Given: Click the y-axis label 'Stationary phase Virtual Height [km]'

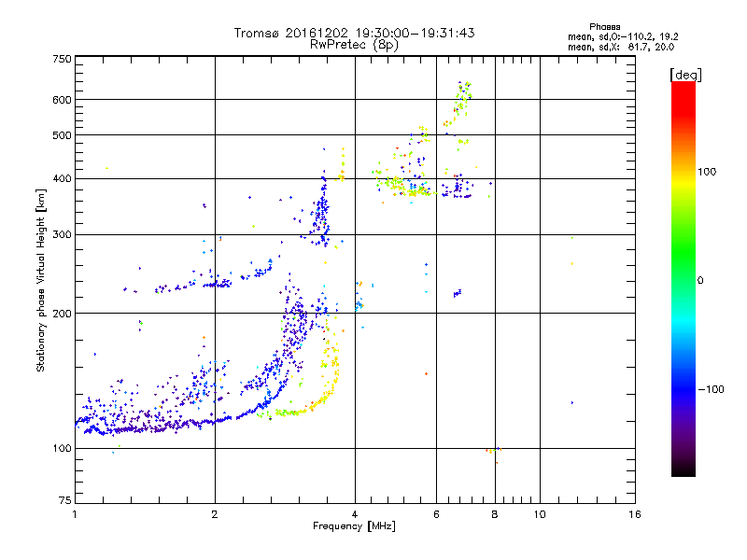Looking at the screenshot, I should [41, 280].
